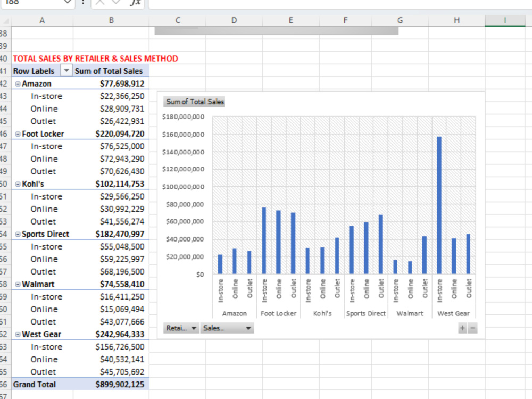The width and height of the screenshot is (532, 399).
Task: Select the Grand Total value cell
Action: point(111,385)
